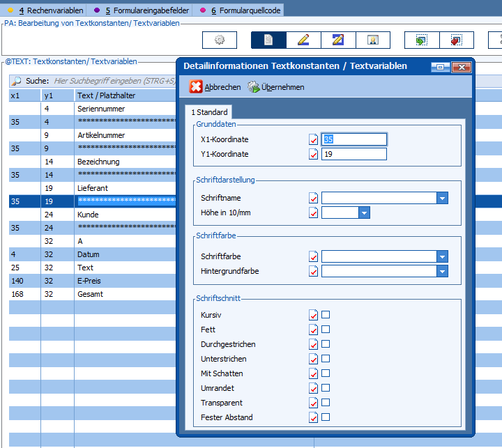Click the gear settings toolbar button
The width and height of the screenshot is (502, 448).
pos(219,40)
